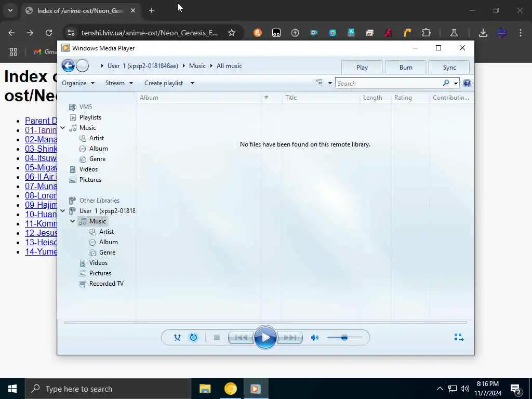Click All music breadcrumb
This screenshot has height=399, width=532.
[x=229, y=66]
